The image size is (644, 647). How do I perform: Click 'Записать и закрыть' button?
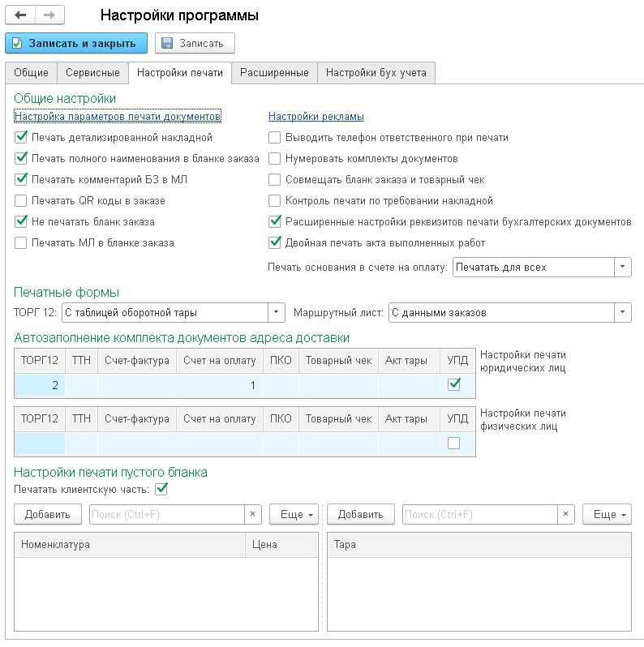(x=76, y=43)
